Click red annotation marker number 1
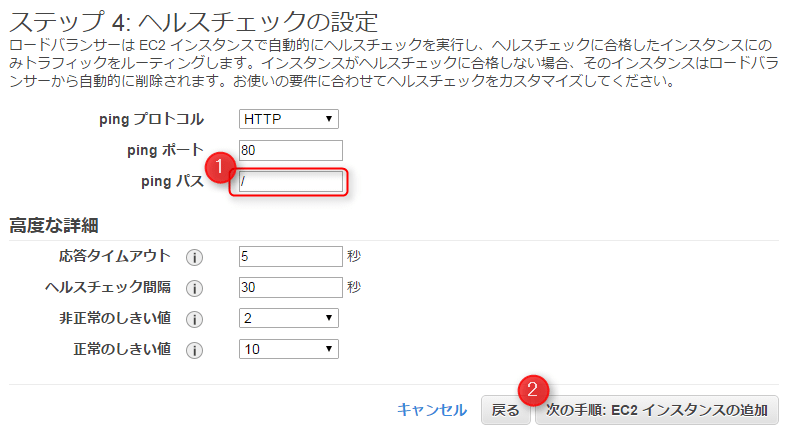 tap(220, 163)
